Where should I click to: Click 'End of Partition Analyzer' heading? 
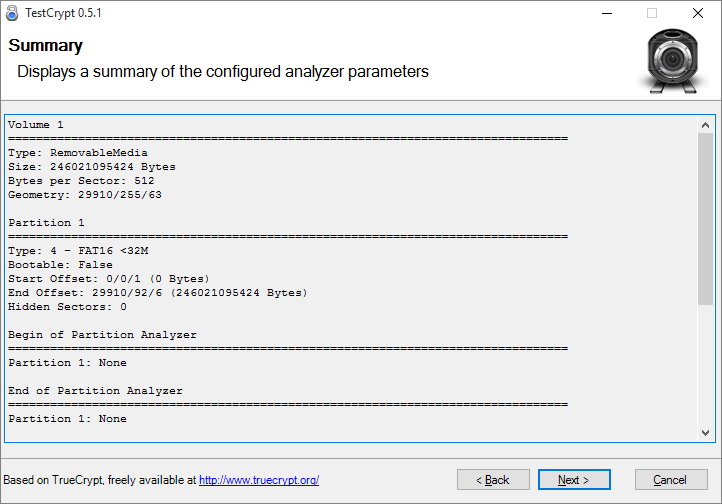(95, 391)
